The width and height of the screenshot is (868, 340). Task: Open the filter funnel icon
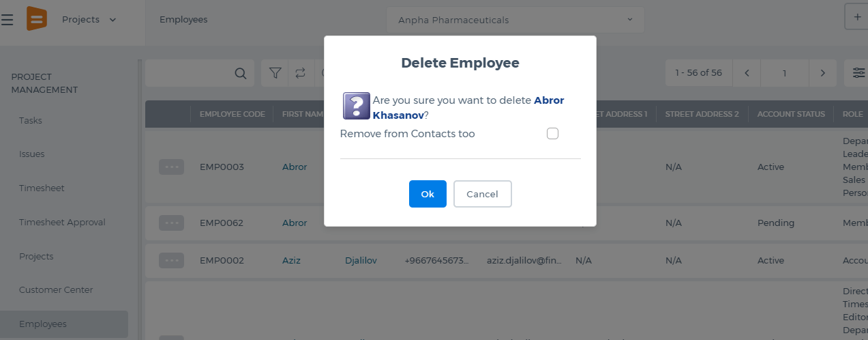(x=275, y=73)
